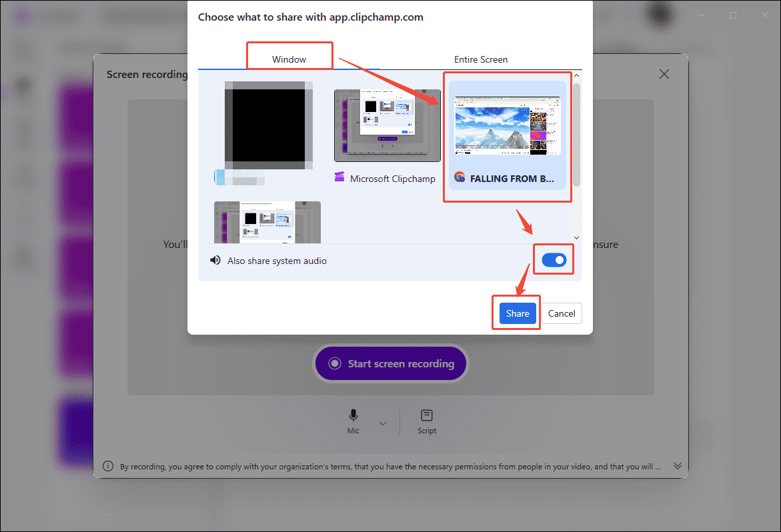Select the black window thumbnail
Viewport: 781px width, 532px height.
(x=269, y=125)
